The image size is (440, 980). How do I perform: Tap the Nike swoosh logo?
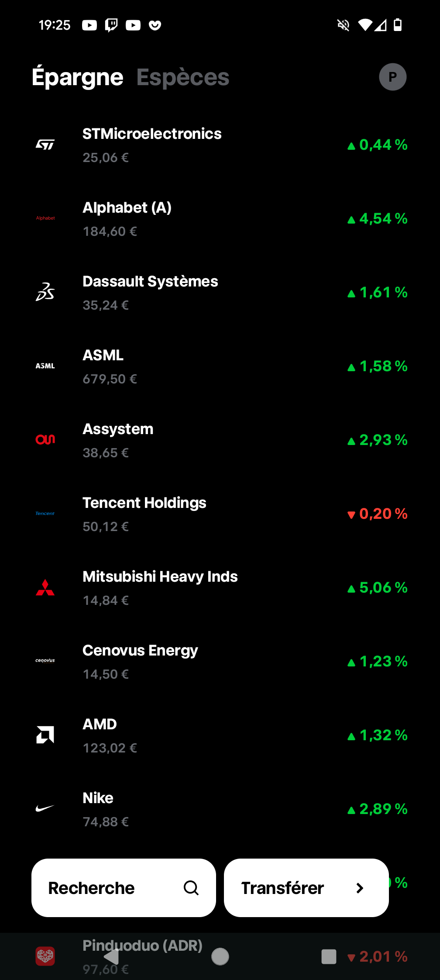[x=45, y=808]
